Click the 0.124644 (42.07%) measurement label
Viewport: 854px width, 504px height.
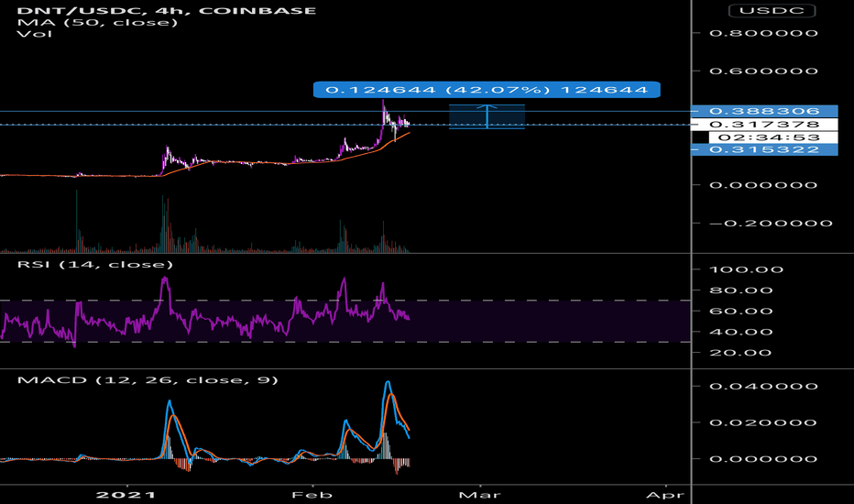click(x=487, y=90)
